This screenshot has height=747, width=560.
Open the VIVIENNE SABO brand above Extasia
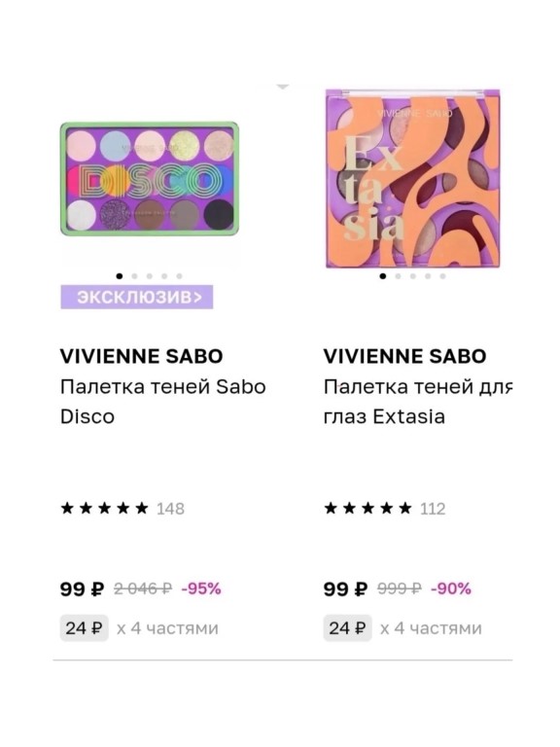point(404,356)
